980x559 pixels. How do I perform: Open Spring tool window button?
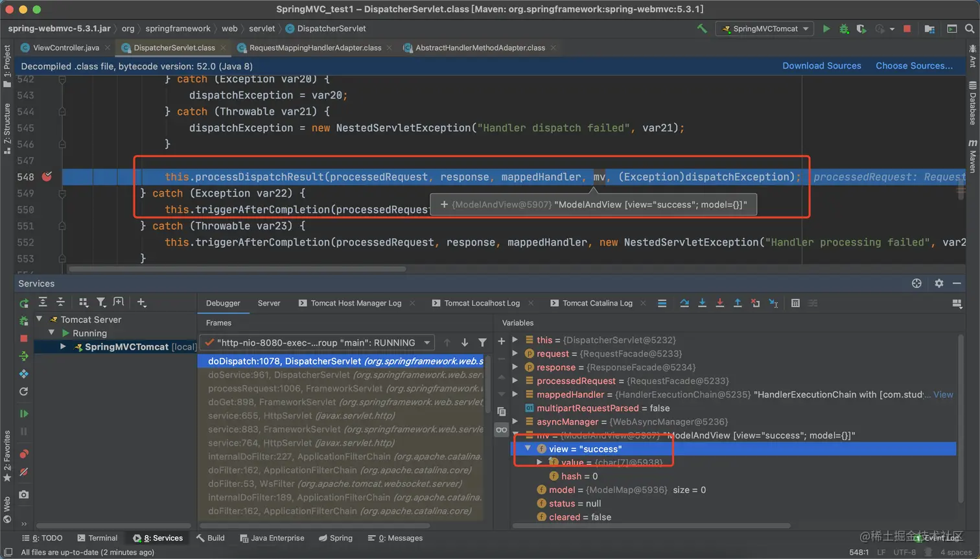click(336, 538)
